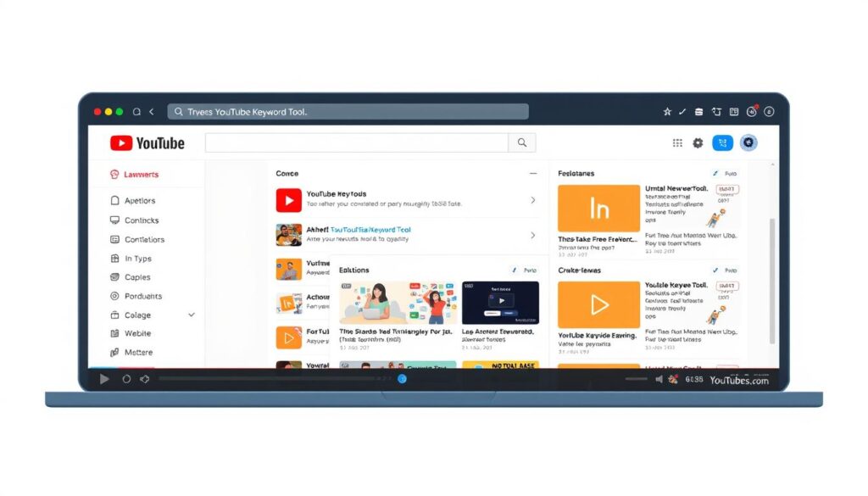The height and width of the screenshot is (496, 868).
Task: Open thumbnail in Keyword Tool row
Action: pos(288,235)
